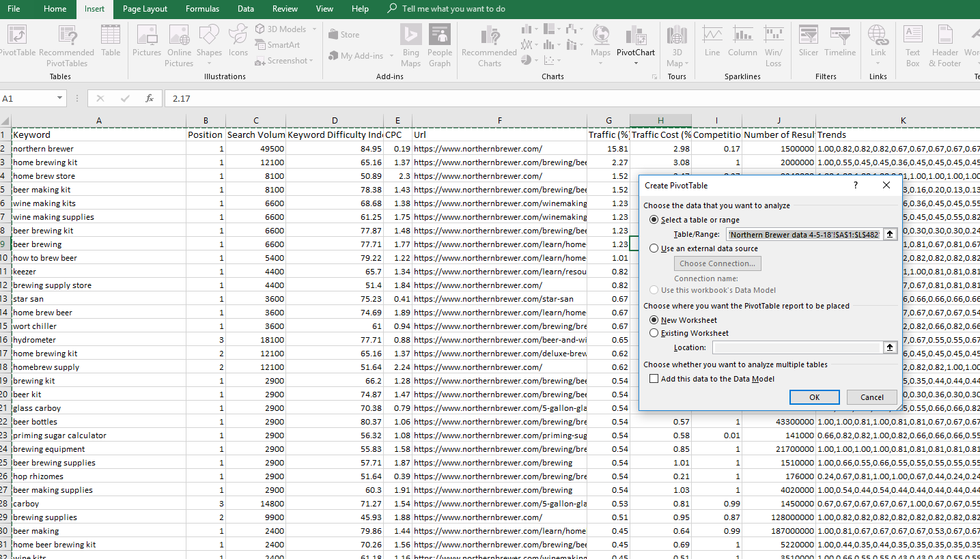Confirm PivotTable creation with OK

point(814,397)
